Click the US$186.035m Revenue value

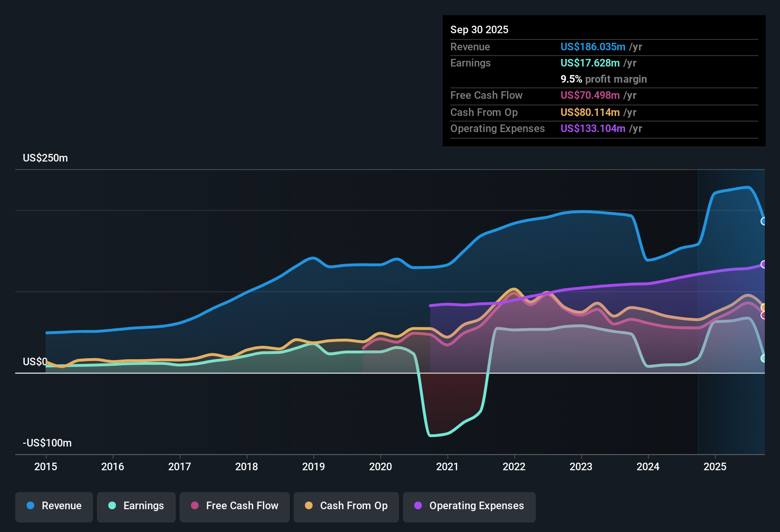(x=592, y=47)
